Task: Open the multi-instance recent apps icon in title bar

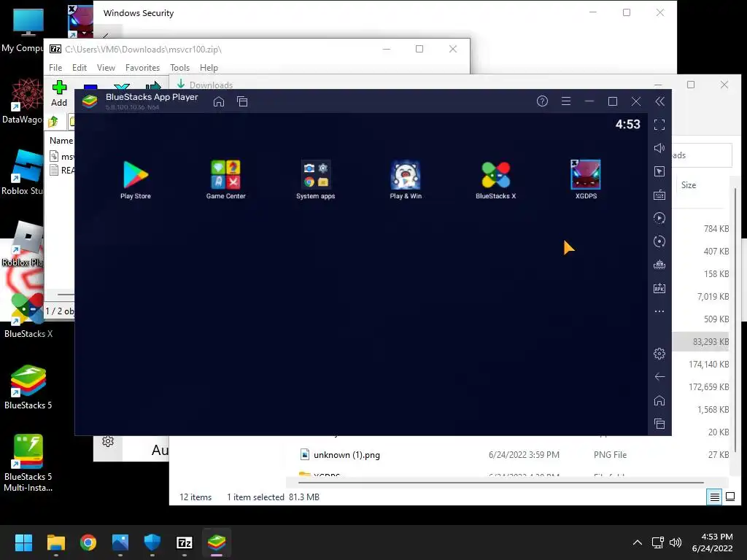Action: coord(242,101)
